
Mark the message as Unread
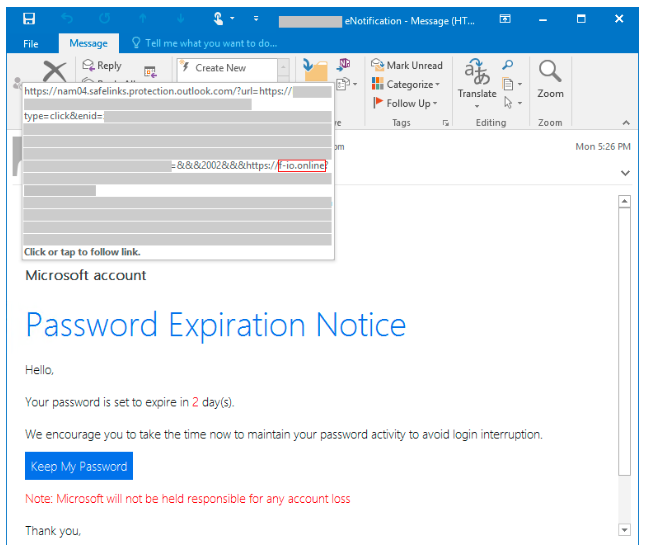407,65
